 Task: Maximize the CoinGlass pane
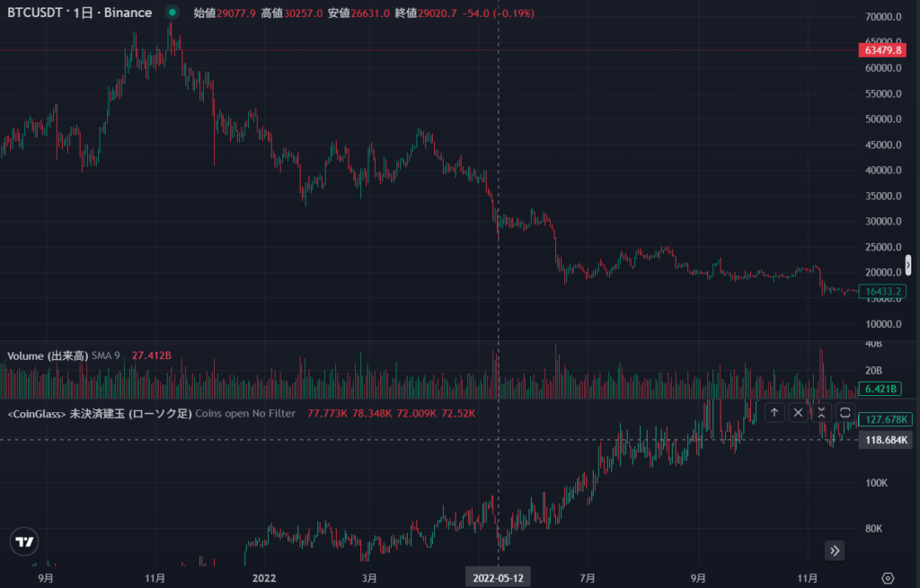coord(845,413)
